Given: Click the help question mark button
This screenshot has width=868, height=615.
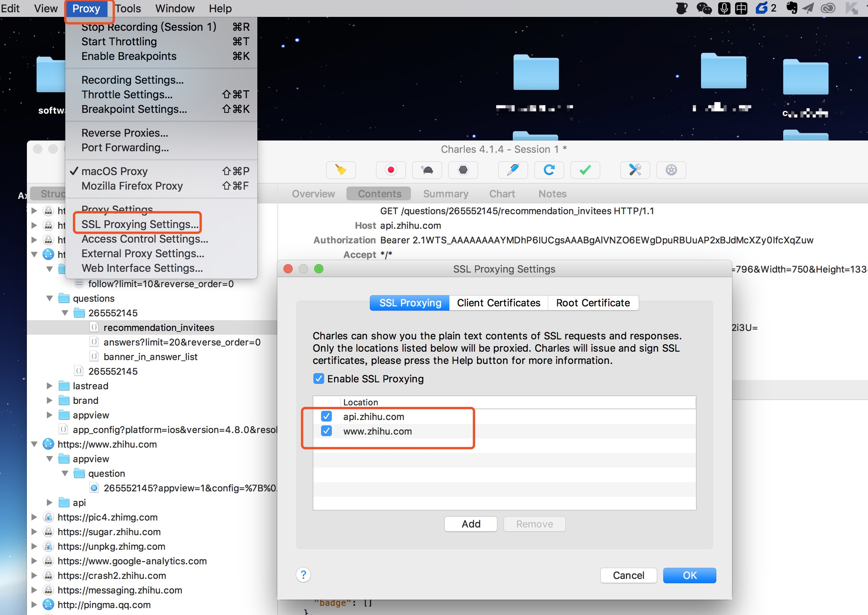Looking at the screenshot, I should (303, 575).
